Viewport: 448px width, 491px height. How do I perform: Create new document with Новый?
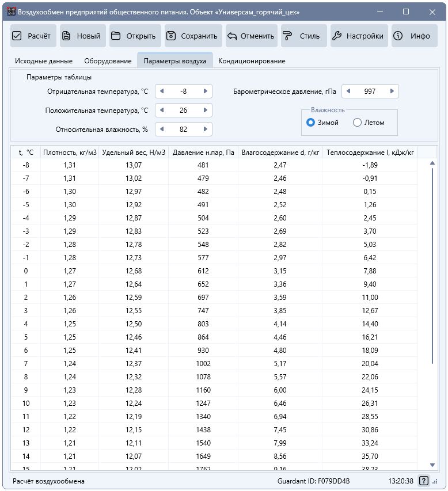[82, 36]
